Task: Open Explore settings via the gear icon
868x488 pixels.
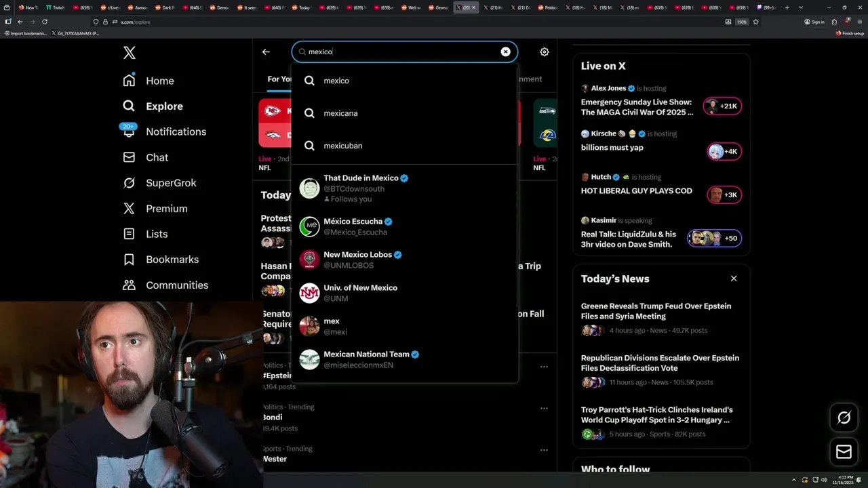Action: tap(544, 52)
